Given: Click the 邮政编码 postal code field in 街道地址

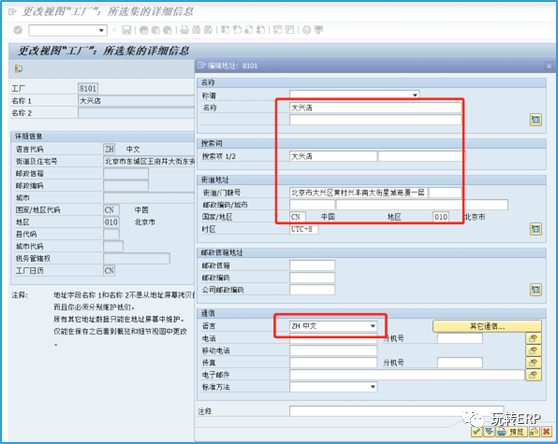Looking at the screenshot, I should coord(312,205).
